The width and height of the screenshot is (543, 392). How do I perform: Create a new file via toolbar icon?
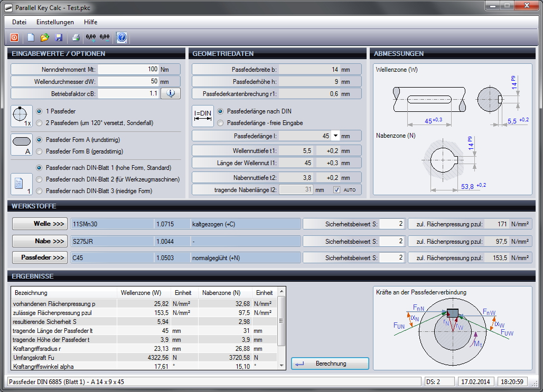coord(31,37)
